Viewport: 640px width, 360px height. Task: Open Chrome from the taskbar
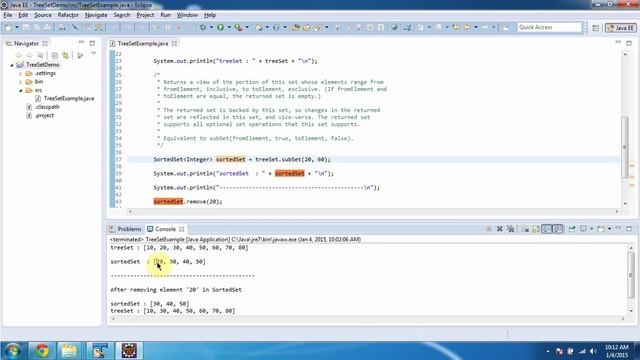tap(41, 350)
